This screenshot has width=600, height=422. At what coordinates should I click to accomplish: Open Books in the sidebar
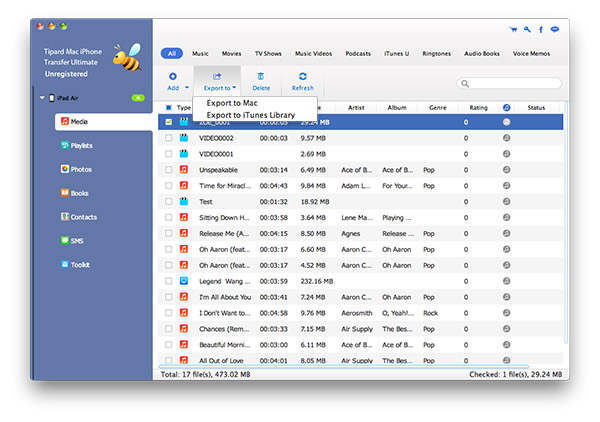point(75,193)
